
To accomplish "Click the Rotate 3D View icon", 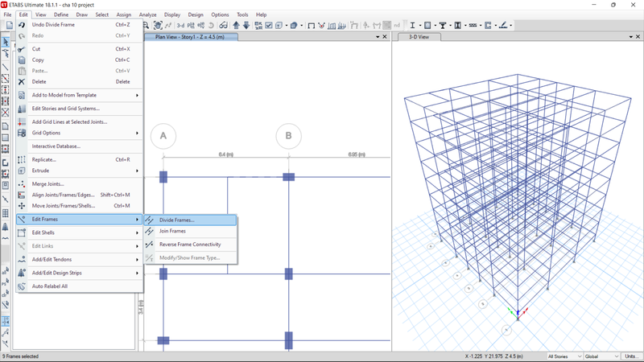I will click(211, 26).
